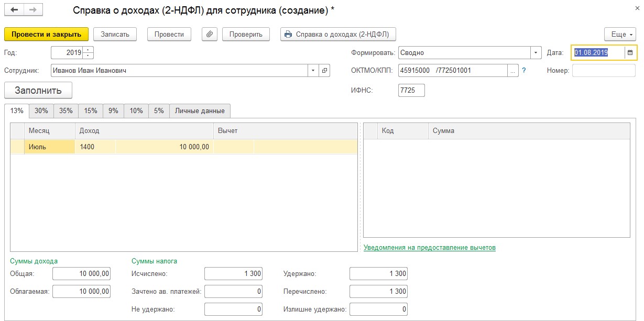Select the Июль row in the income table
644x321 pixels.
click(50, 147)
